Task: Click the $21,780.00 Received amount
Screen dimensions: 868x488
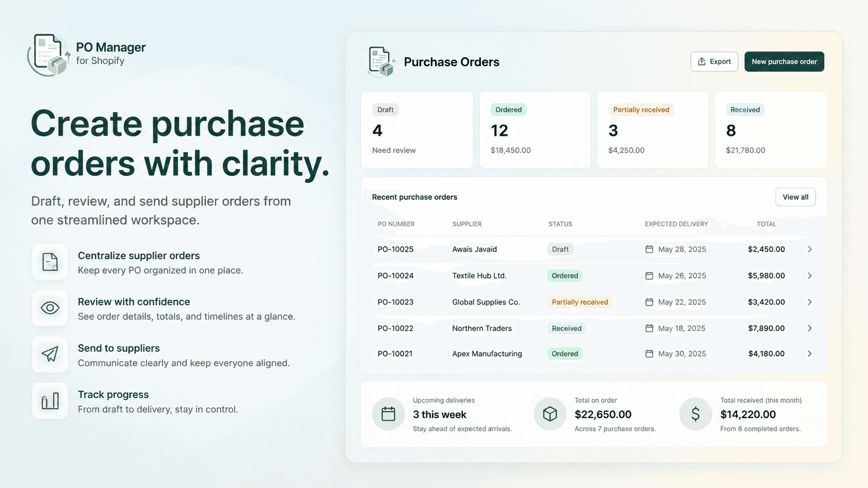Action: [745, 150]
